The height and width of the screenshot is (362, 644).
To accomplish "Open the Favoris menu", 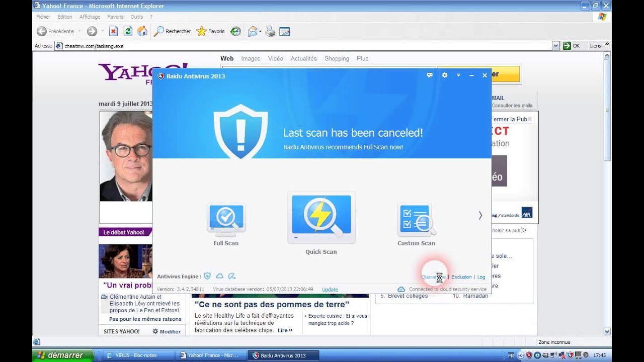I will tap(115, 17).
